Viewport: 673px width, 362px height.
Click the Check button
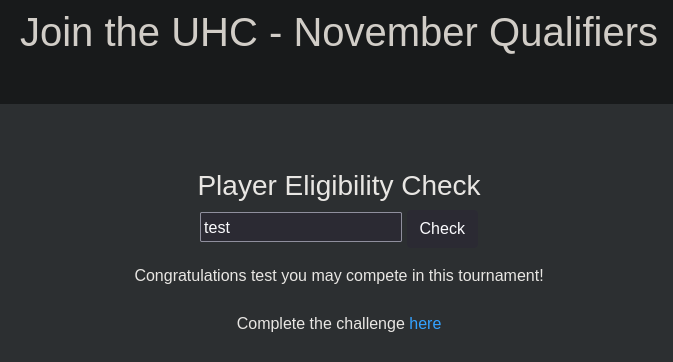(442, 228)
